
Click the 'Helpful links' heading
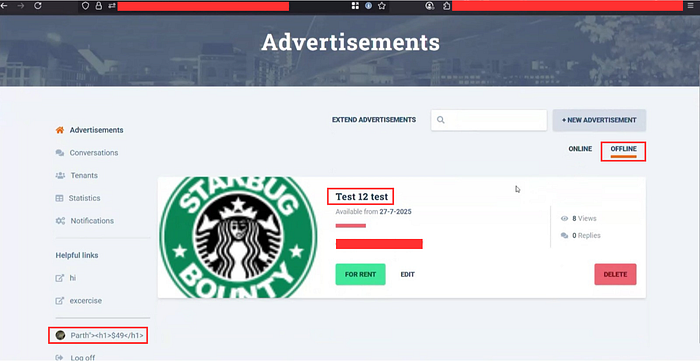[77, 255]
